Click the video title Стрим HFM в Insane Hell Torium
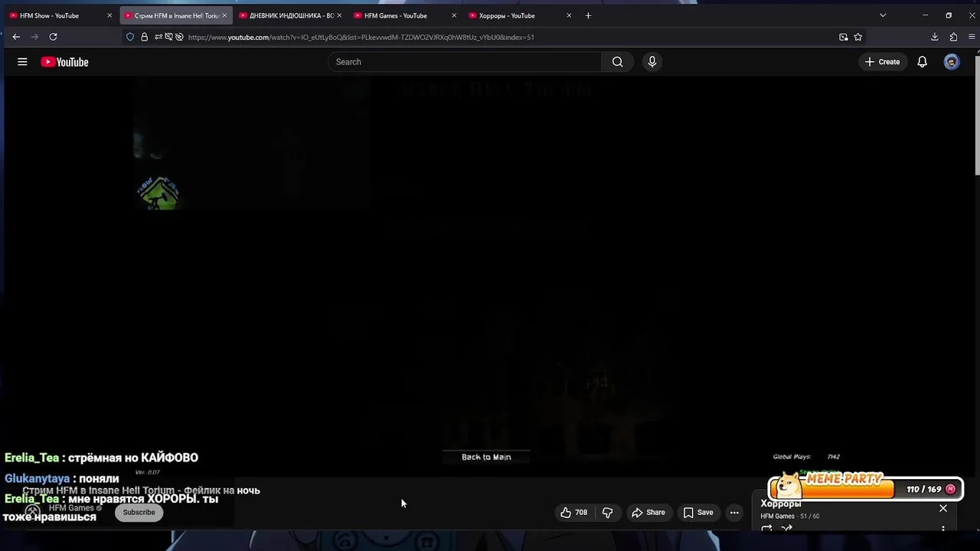980x551 pixels. tap(141, 491)
